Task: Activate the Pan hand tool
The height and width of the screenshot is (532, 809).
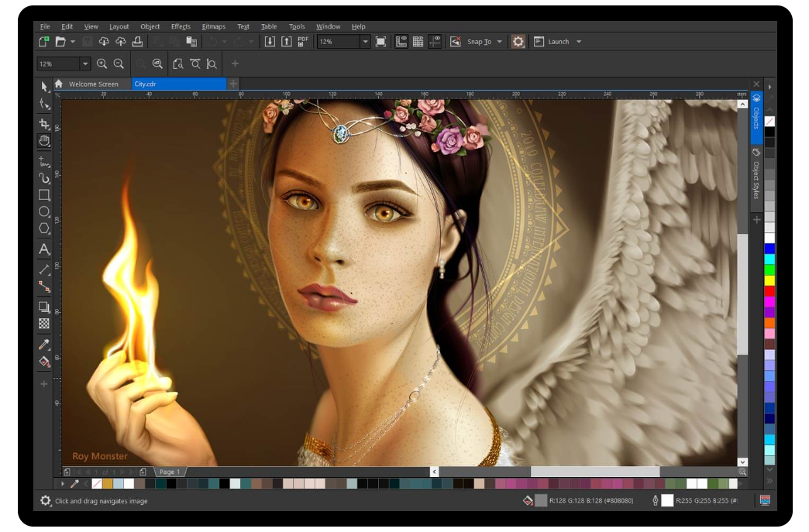Action: 44,141
